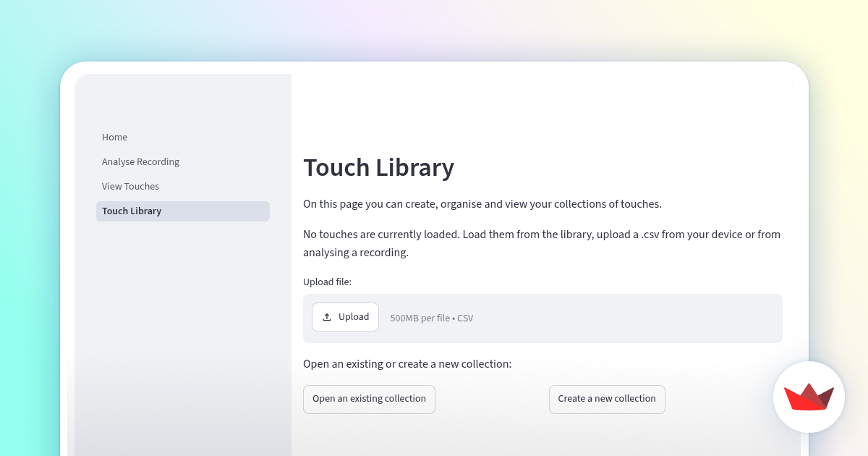Image resolution: width=868 pixels, height=456 pixels.
Task: Click Create a new collection button
Action: pos(607,400)
